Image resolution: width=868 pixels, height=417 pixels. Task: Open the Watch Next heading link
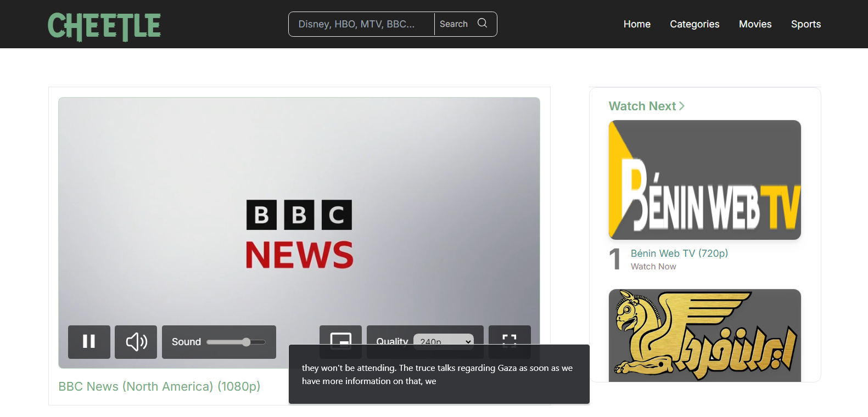tap(646, 106)
